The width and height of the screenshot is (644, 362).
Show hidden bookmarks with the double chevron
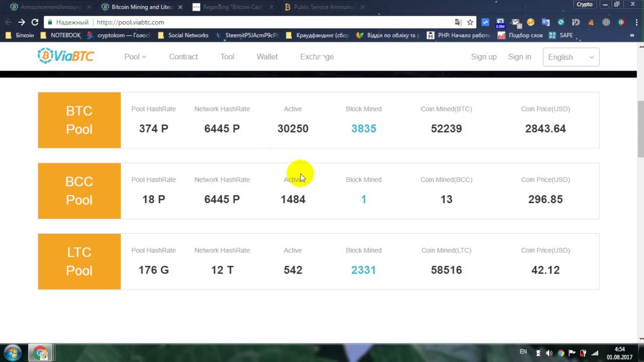click(x=632, y=35)
